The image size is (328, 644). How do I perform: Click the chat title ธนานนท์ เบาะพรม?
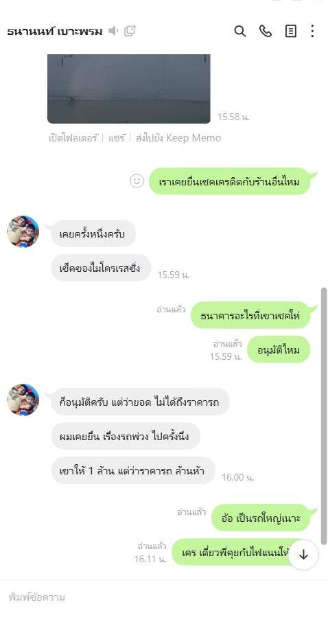click(x=55, y=31)
